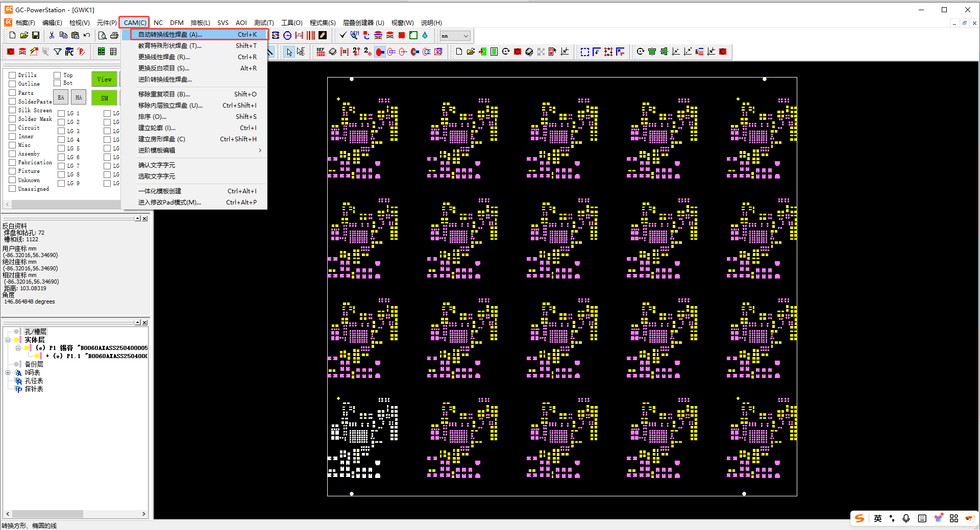Enable the Drills layer checkbox
The image size is (980, 530).
(12, 75)
